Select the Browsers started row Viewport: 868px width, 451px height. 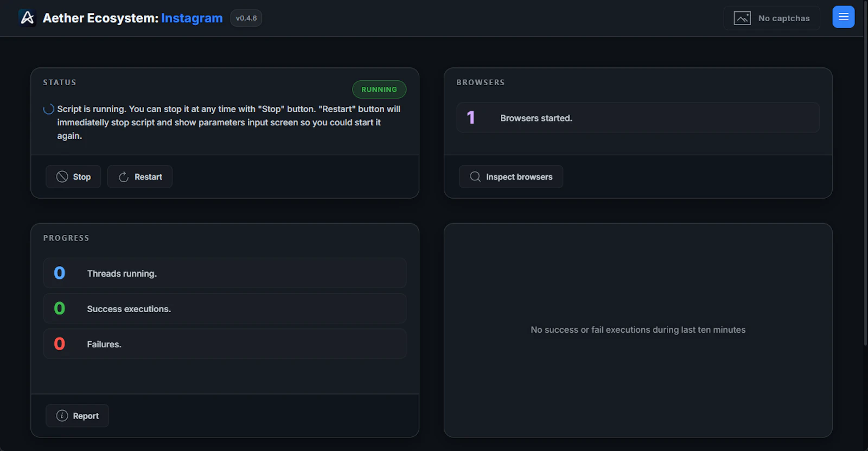638,117
